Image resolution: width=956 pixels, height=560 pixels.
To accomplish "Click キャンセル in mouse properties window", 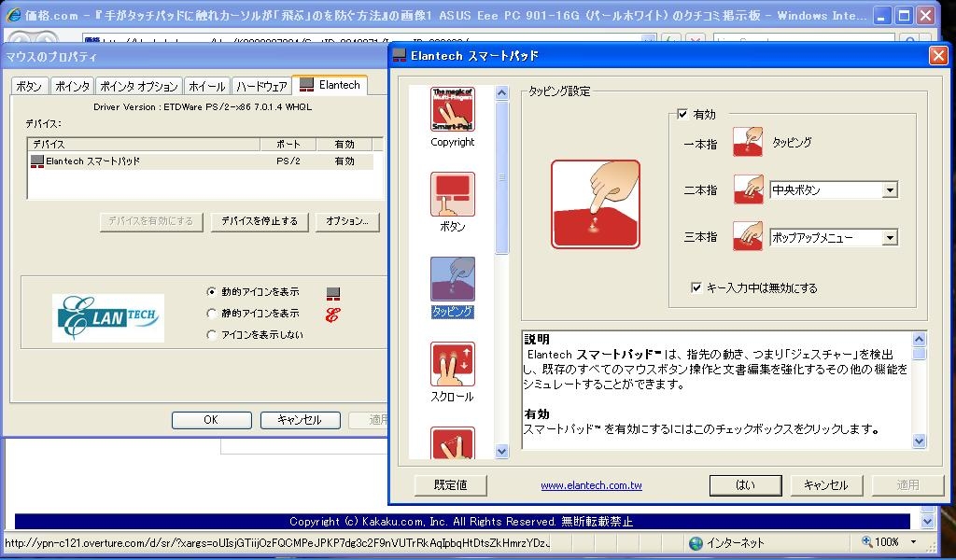I will tap(300, 420).
